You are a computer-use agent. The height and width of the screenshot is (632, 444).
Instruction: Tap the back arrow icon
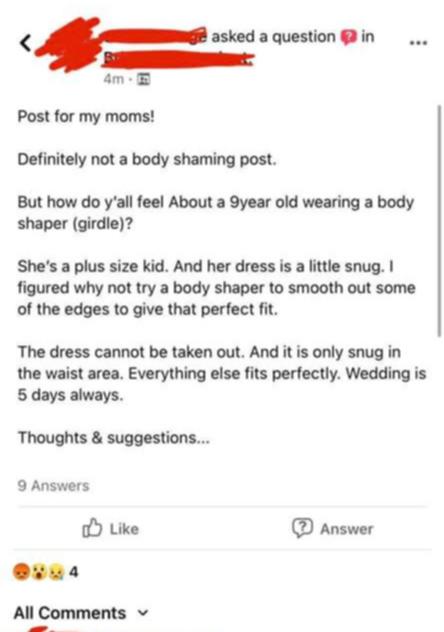point(25,43)
